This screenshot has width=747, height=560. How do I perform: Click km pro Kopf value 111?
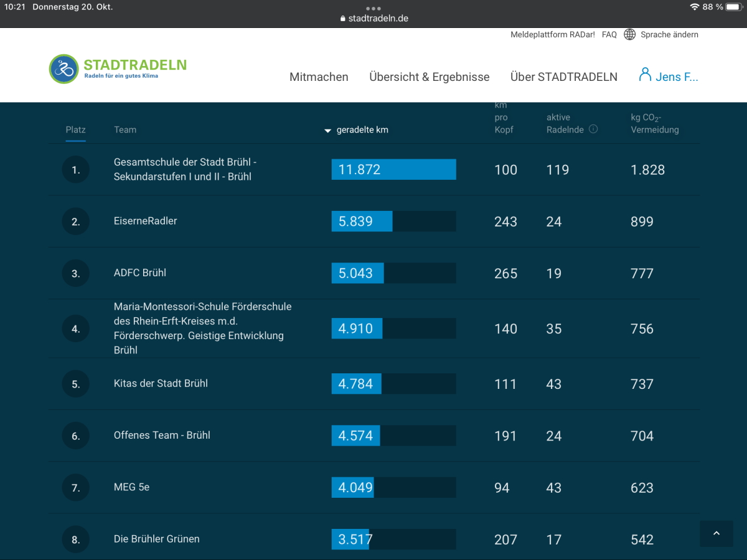(505, 384)
